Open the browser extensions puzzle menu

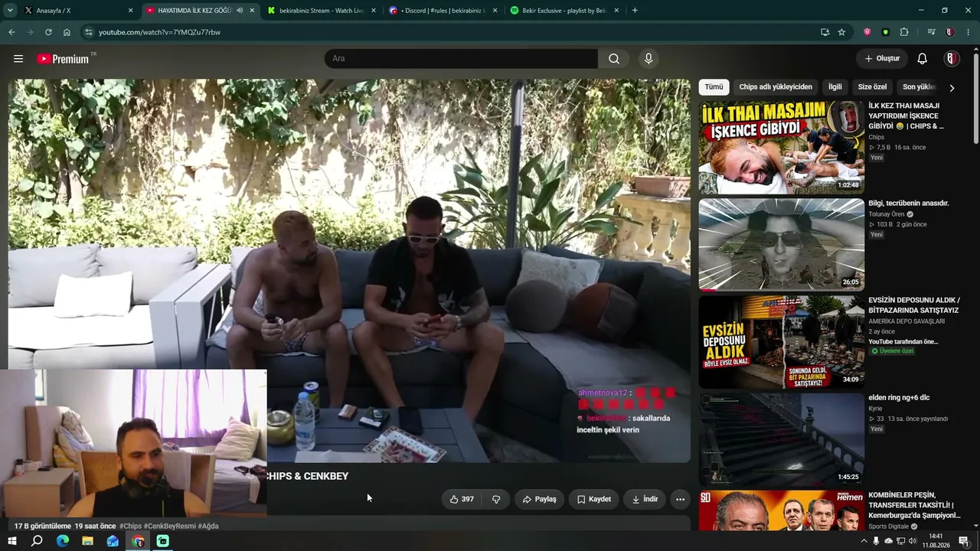tap(904, 32)
